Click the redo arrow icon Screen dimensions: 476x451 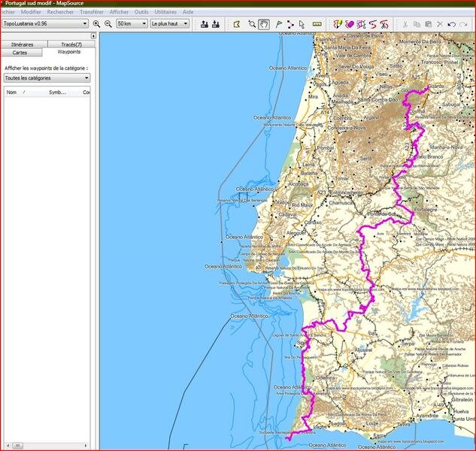pyautogui.click(x=463, y=24)
